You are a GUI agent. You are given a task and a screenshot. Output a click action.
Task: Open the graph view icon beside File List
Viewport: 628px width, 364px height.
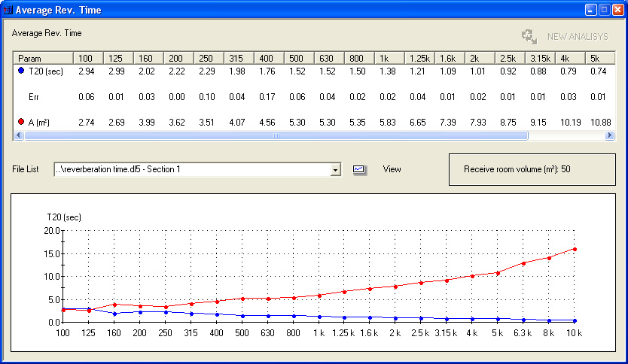pyautogui.click(x=359, y=169)
